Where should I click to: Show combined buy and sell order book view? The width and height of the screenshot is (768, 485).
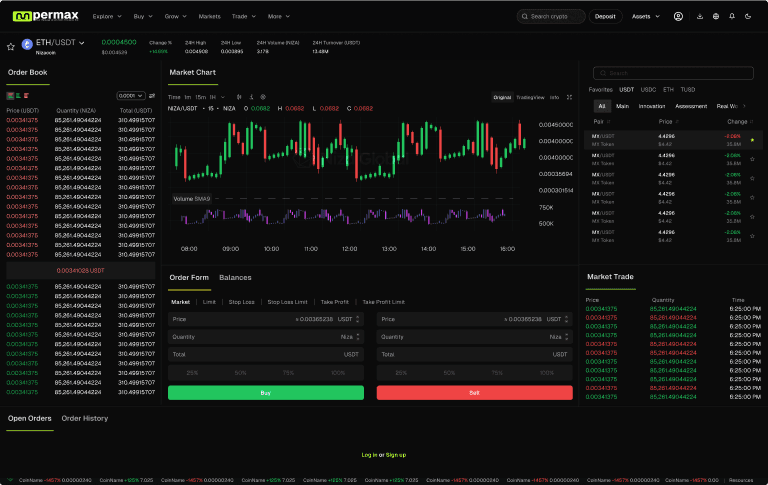[x=10, y=96]
